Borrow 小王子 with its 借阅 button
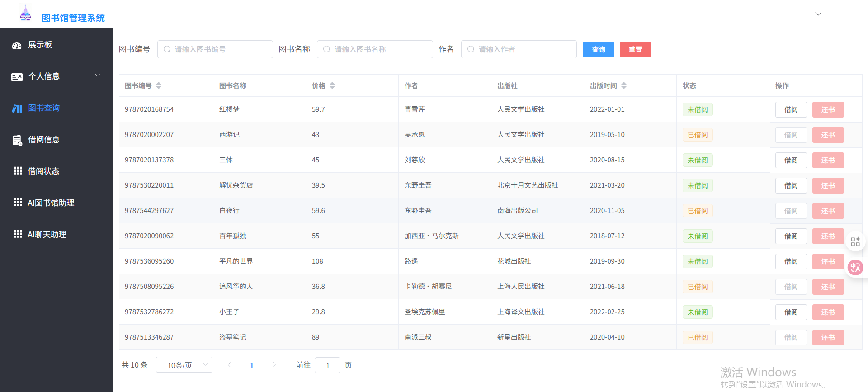The image size is (868, 392). [x=791, y=312]
